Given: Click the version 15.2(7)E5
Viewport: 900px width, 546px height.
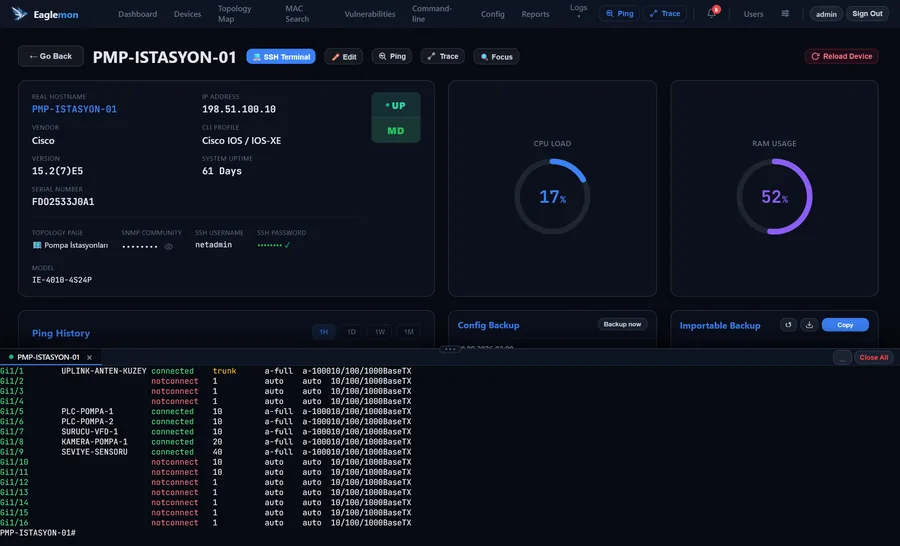Looking at the screenshot, I should click(x=57, y=171).
